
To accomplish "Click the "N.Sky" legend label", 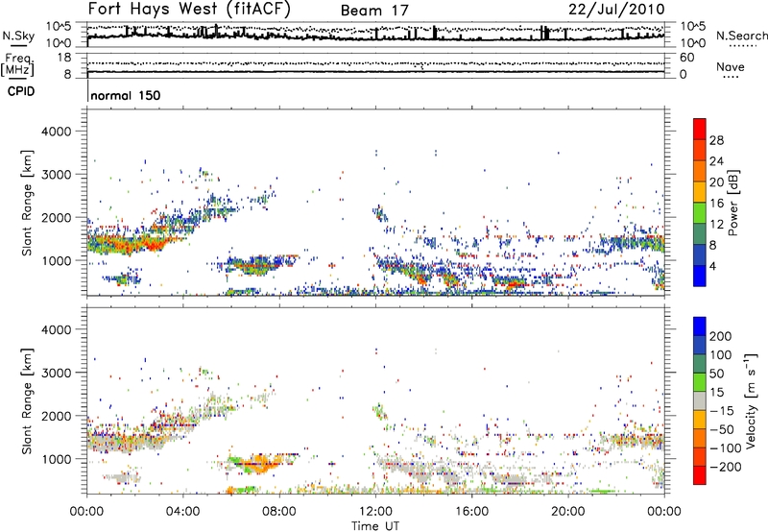I will pyautogui.click(x=18, y=36).
